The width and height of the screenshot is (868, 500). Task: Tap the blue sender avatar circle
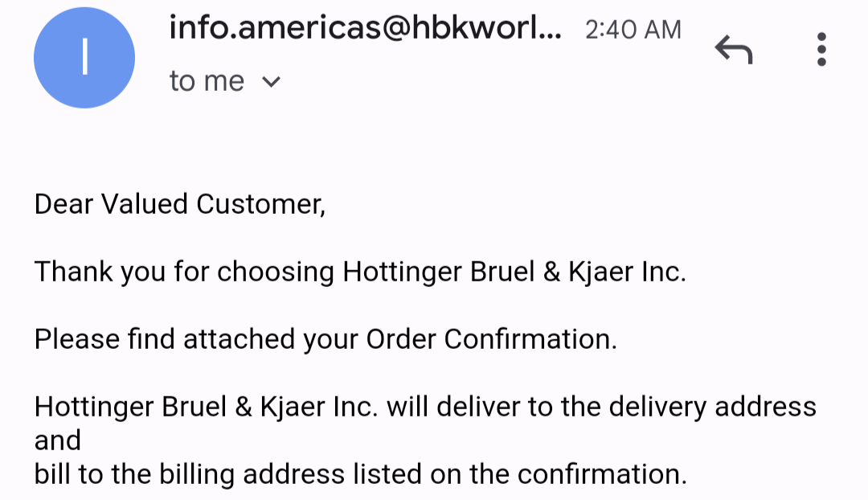pyautogui.click(x=84, y=58)
